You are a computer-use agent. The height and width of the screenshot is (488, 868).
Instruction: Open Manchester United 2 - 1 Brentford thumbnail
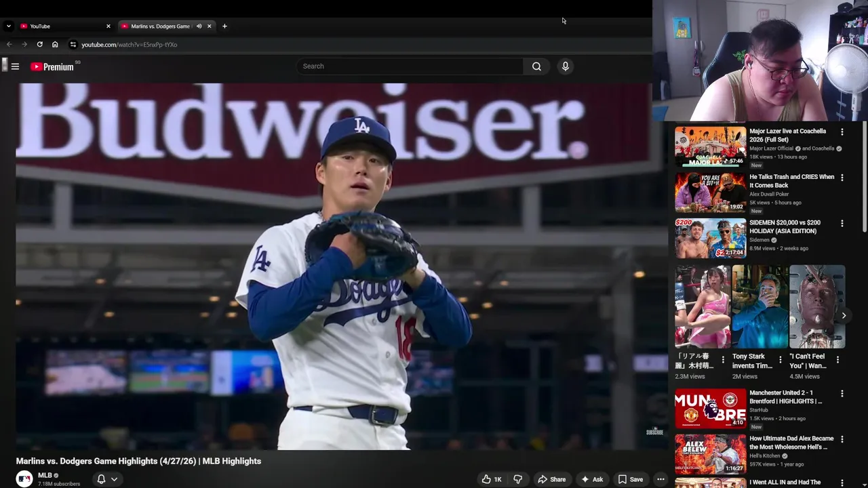click(710, 408)
